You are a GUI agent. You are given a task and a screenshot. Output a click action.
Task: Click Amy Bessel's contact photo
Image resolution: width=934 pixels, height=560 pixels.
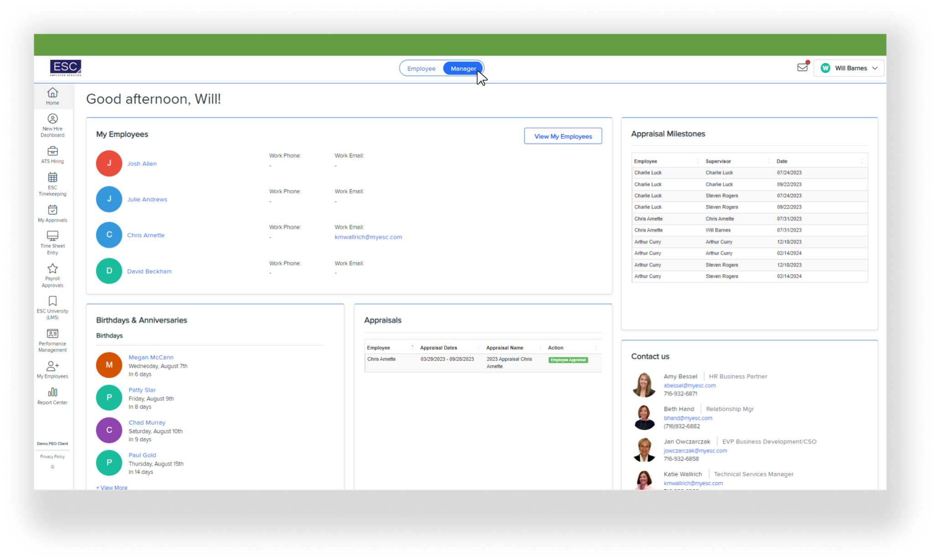point(644,384)
